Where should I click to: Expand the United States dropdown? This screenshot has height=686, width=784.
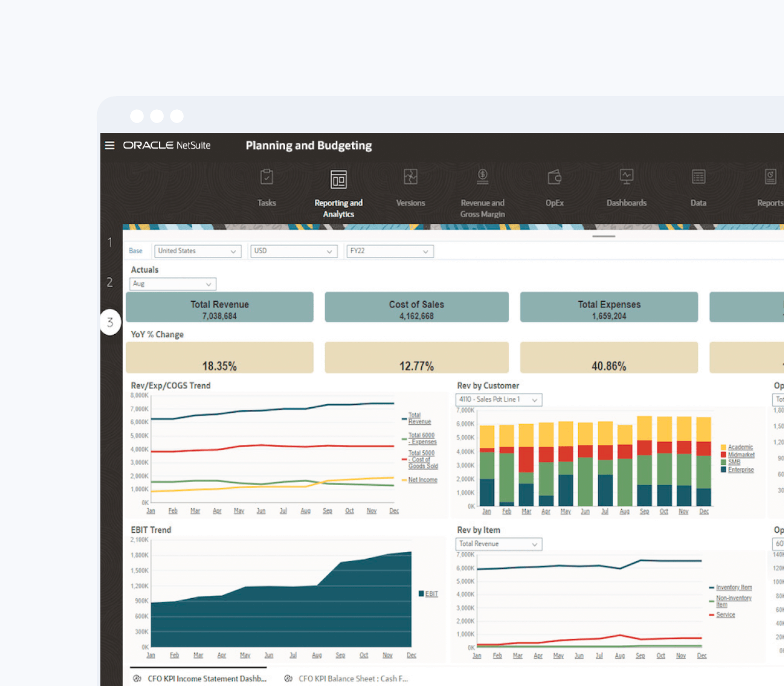coord(198,251)
